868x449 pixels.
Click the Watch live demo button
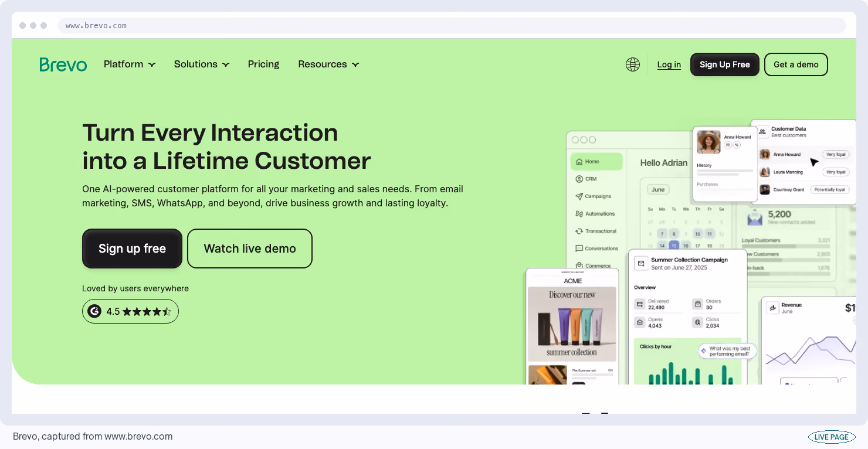(250, 249)
